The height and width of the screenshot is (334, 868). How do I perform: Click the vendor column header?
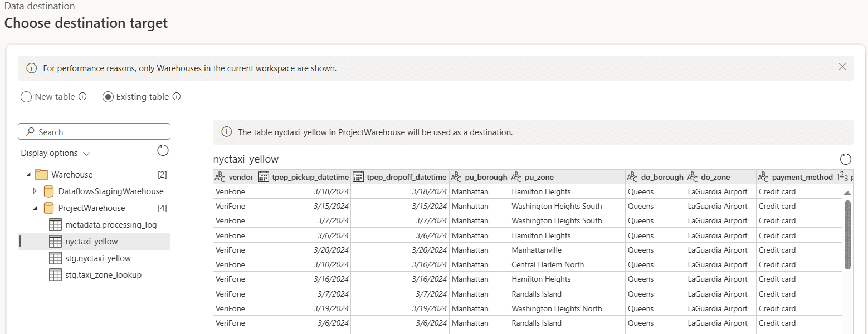[235, 177]
